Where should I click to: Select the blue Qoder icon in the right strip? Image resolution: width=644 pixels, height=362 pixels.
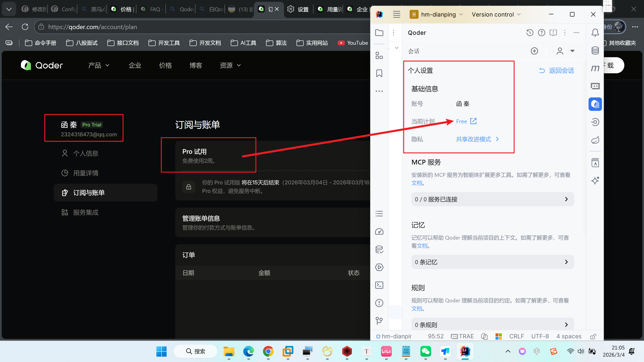595,104
